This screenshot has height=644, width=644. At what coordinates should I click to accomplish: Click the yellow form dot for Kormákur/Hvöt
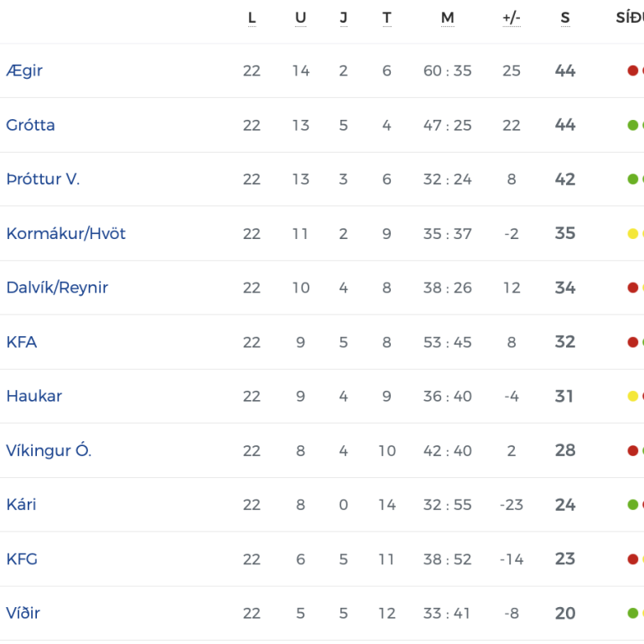(x=633, y=233)
